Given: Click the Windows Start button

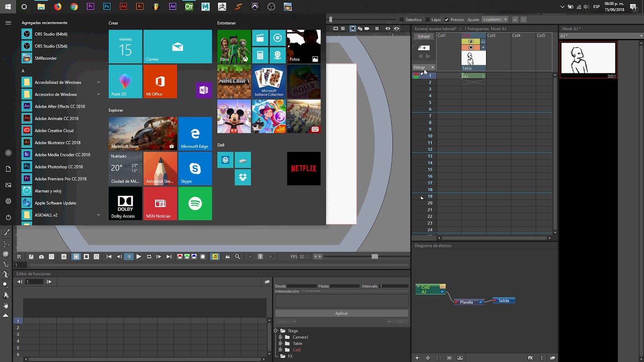Looking at the screenshot, I should (8, 7).
